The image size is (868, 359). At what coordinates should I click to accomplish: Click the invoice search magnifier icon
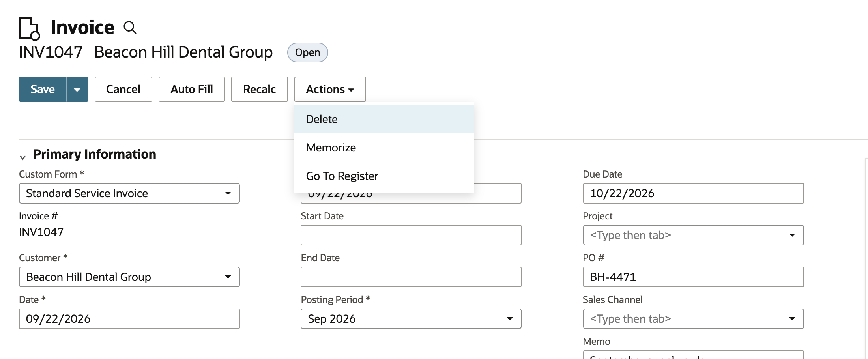pyautogui.click(x=130, y=28)
